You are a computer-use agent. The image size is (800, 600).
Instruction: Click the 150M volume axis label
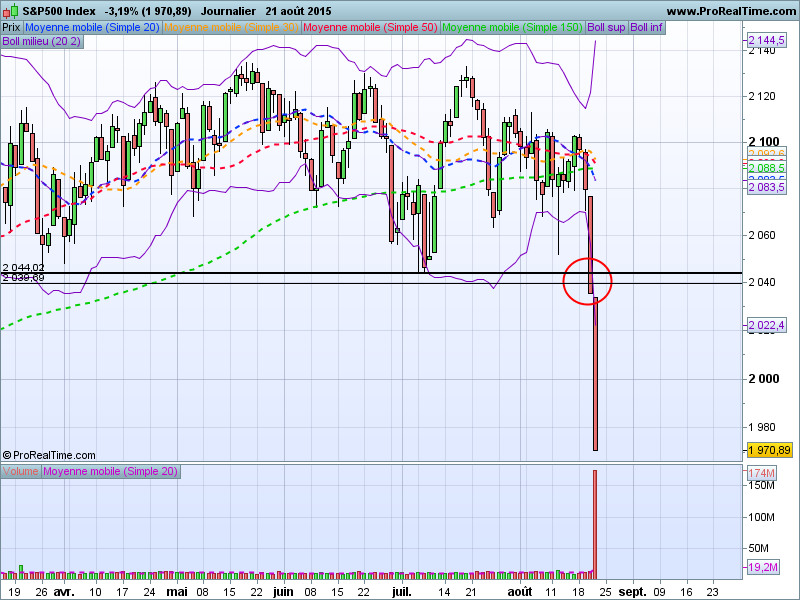point(761,485)
